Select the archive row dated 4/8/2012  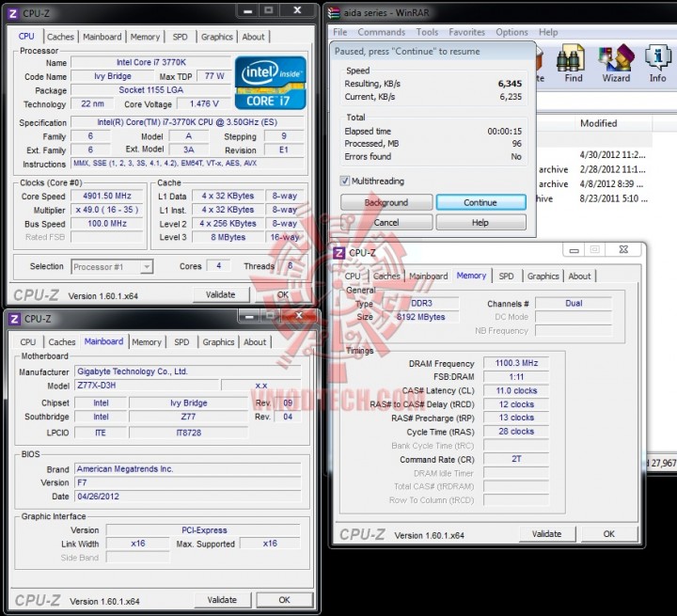coord(593,184)
